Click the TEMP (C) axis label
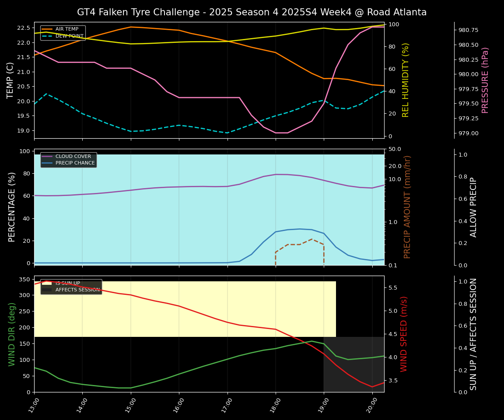 point(10,80)
